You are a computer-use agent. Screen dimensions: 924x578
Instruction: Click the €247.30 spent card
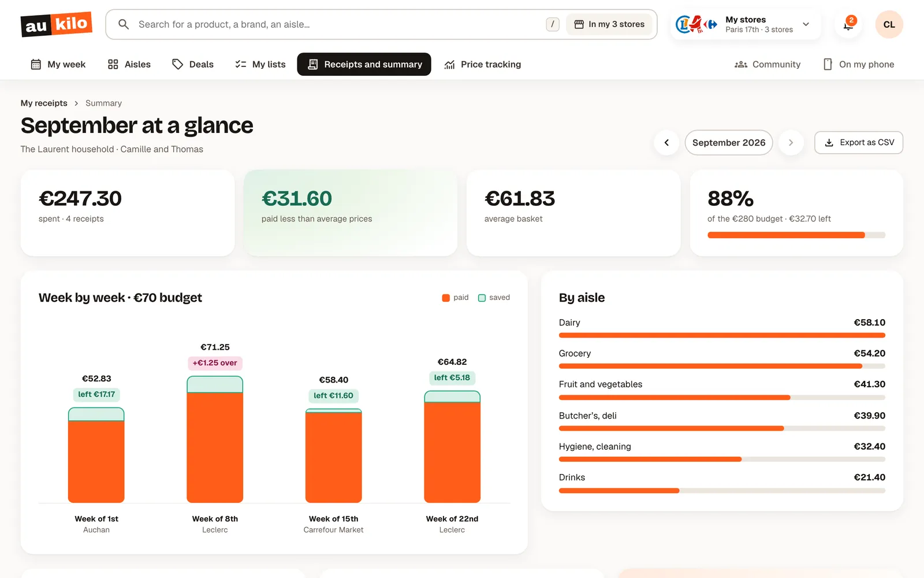point(128,213)
